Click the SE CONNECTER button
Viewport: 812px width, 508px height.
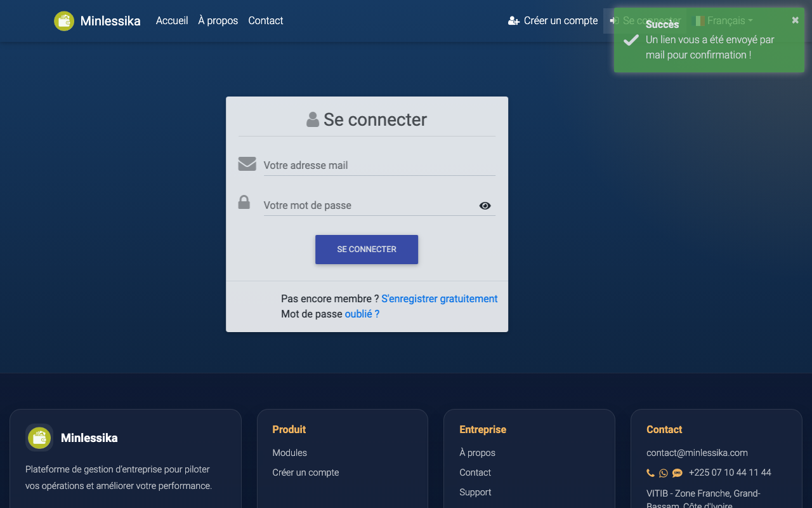click(x=367, y=250)
